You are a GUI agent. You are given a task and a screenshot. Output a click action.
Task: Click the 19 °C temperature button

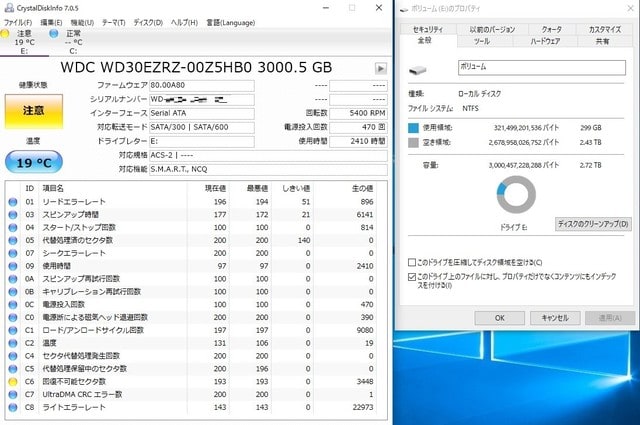tap(34, 162)
